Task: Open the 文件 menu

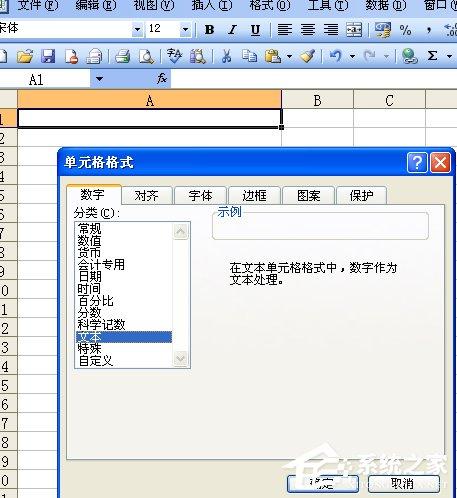Action: [x=38, y=6]
